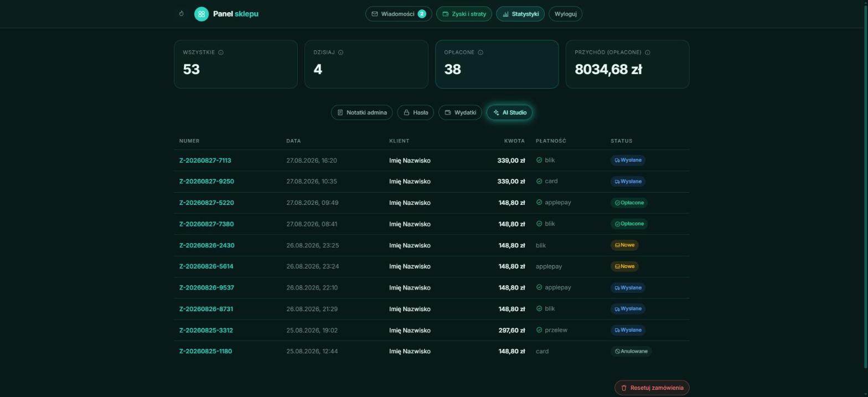The height and width of the screenshot is (397, 868).
Task: Open Wiadomości from the top navigation
Action: click(399, 14)
